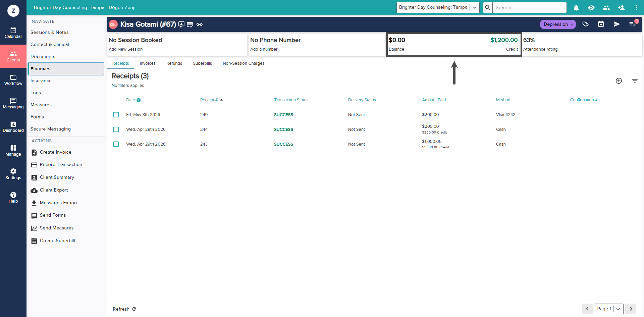Switch to the Non-Session Charges tab

(244, 63)
